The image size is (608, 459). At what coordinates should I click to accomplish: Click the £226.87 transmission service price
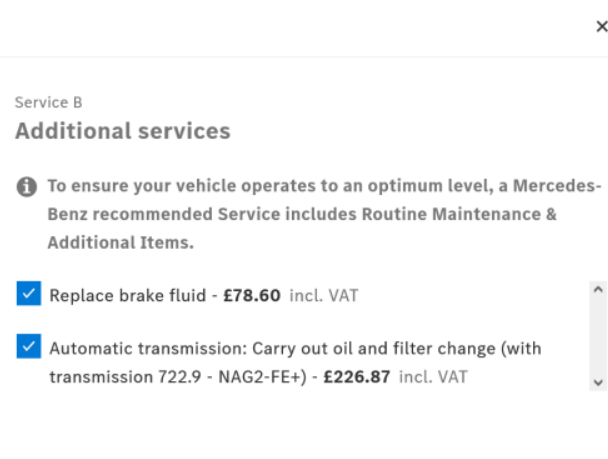tap(357, 377)
